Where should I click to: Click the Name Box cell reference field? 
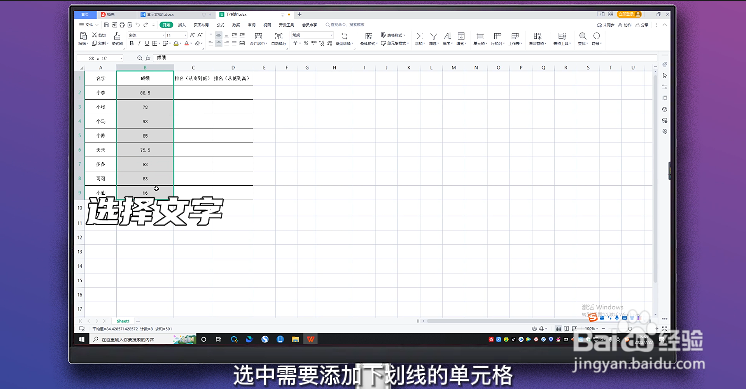(x=100, y=58)
